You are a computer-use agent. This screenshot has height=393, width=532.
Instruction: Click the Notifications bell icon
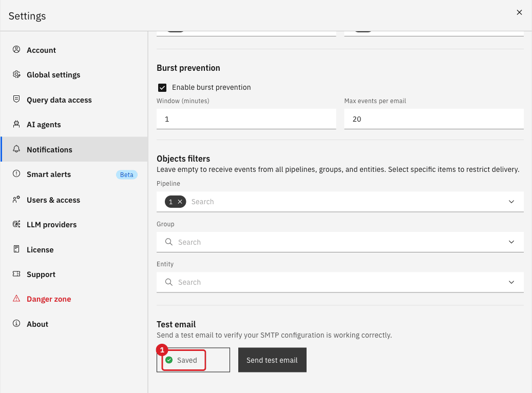coord(16,149)
